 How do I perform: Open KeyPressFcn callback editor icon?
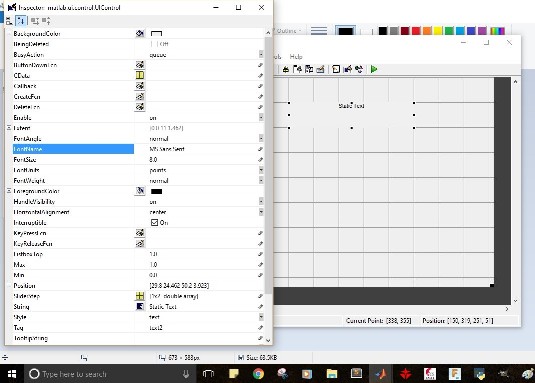[x=140, y=233]
